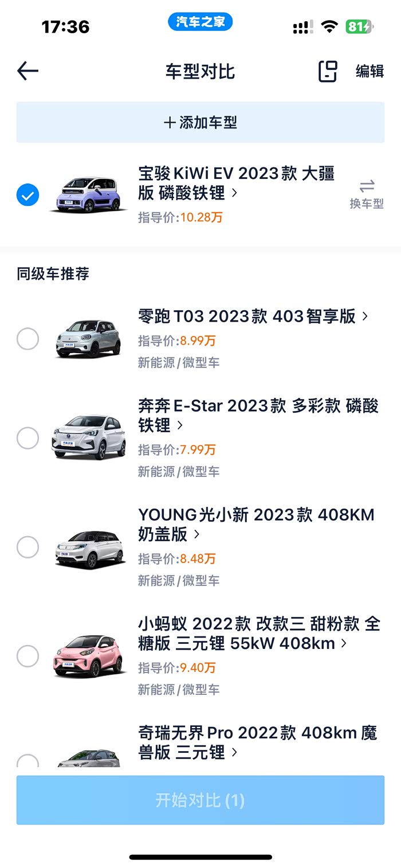401x868 pixels.
Task: Tap the 汽车之家 app pill in status bar
Action: pyautogui.click(x=200, y=22)
